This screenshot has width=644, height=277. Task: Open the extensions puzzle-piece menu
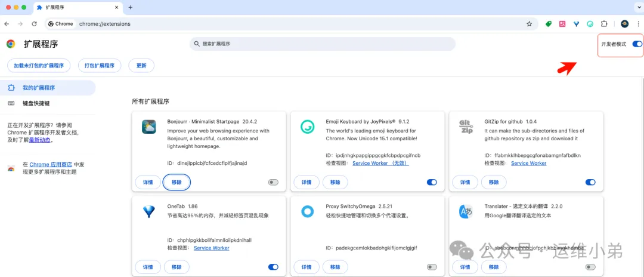click(x=604, y=24)
